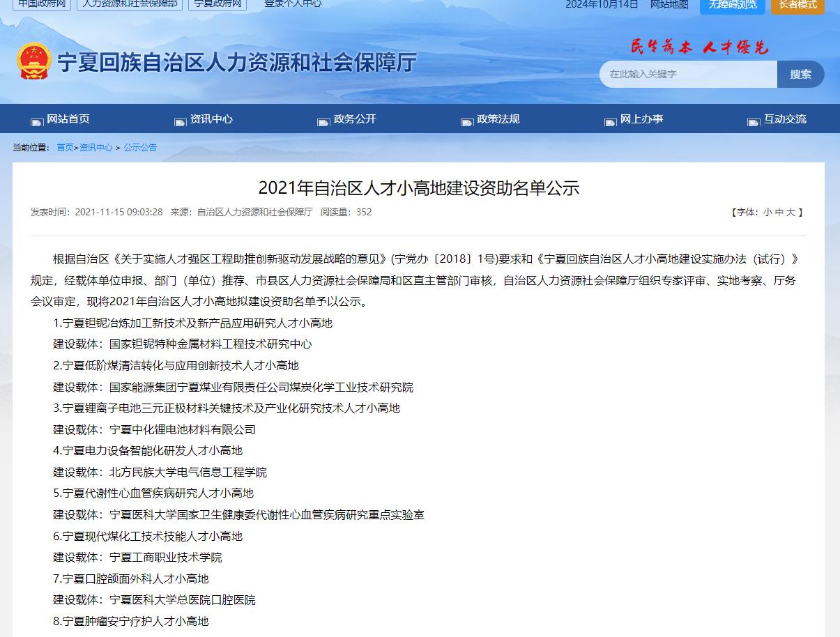Open the 首页 breadcrumb link
The width and height of the screenshot is (840, 637).
pos(63,148)
